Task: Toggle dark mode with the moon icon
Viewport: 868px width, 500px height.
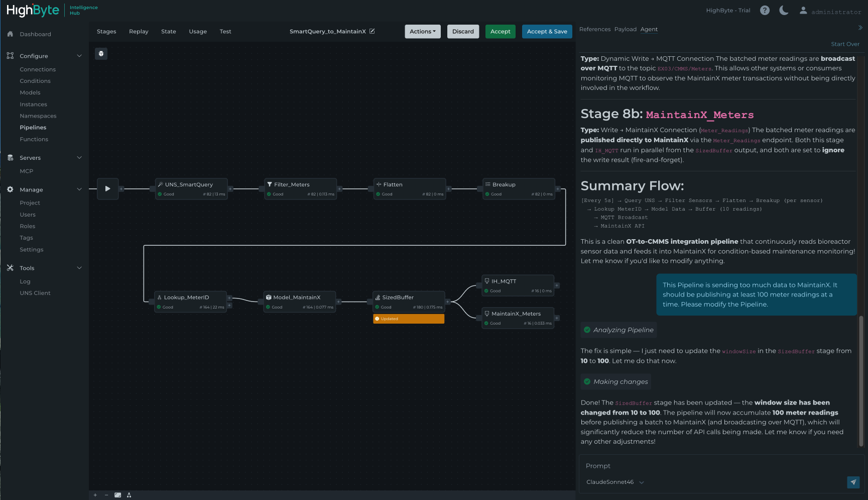Action: [784, 10]
